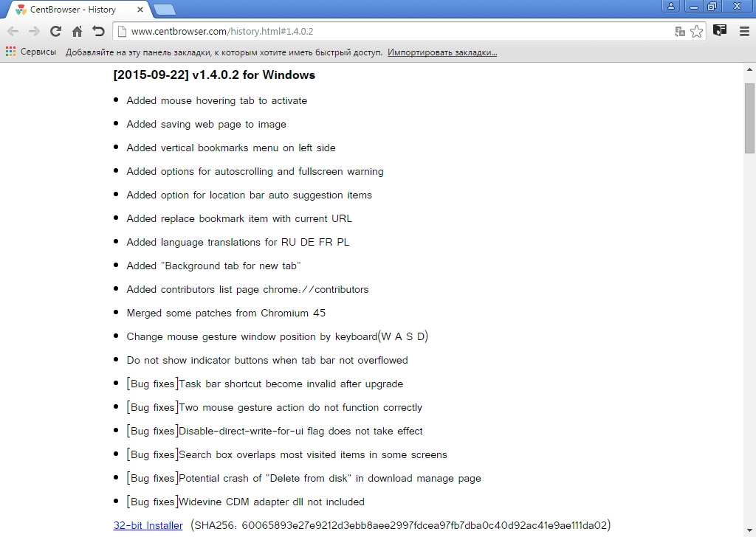The image size is (756, 537).
Task: Minimize the browser window
Action: click(x=694, y=6)
